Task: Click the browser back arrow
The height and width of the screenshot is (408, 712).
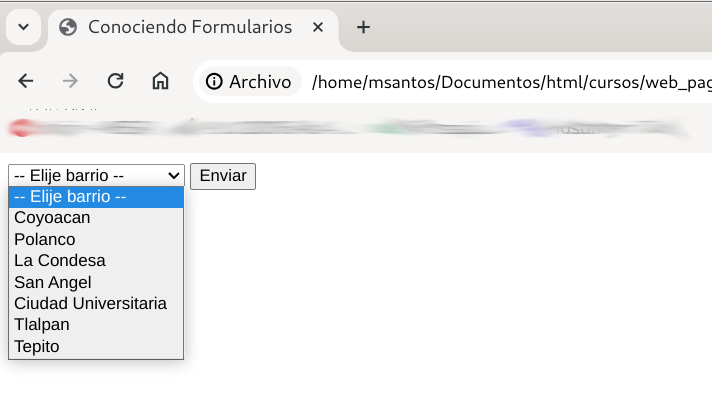Action: point(26,81)
